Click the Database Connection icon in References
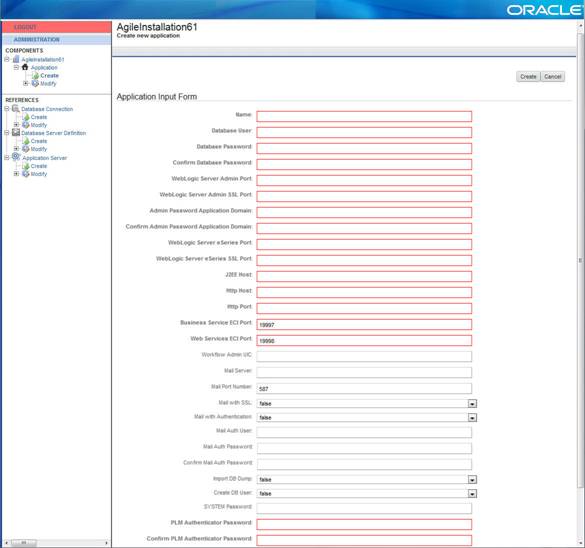The width and height of the screenshot is (585, 548). click(x=16, y=109)
